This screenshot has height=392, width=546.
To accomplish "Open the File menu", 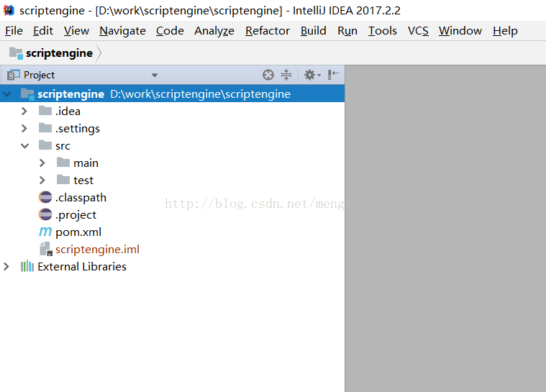I will point(14,31).
